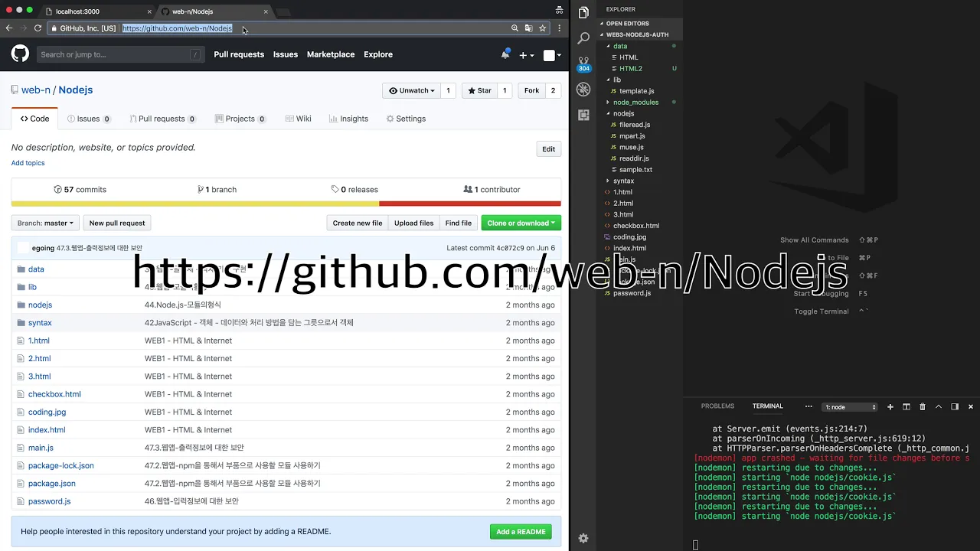Viewport: 980px width, 551px height.
Task: Open the Branch: master dropdown
Action: pyautogui.click(x=45, y=223)
